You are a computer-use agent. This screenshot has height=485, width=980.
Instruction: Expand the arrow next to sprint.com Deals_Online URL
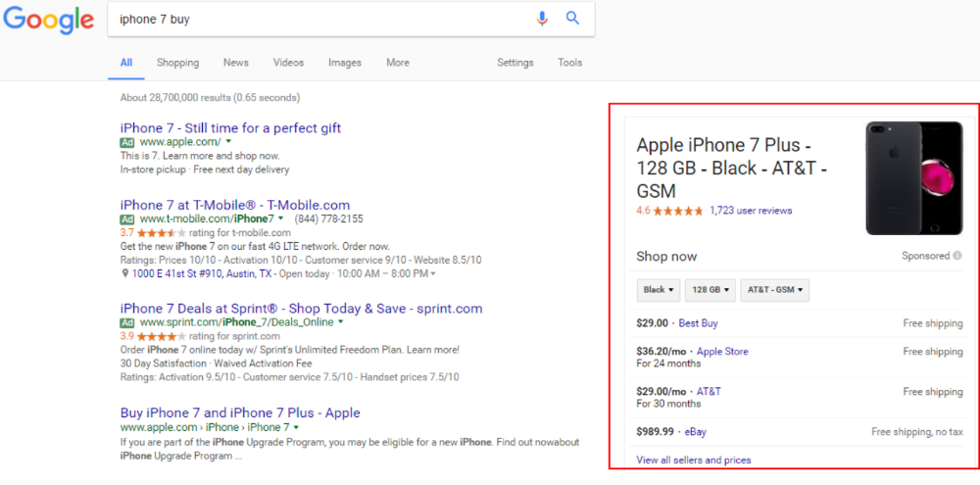point(341,322)
